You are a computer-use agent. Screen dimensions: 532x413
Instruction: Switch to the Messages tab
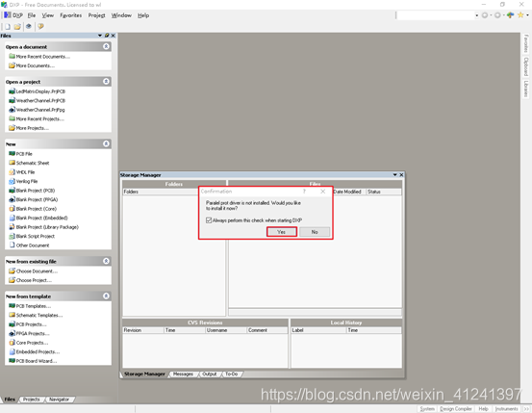click(183, 374)
